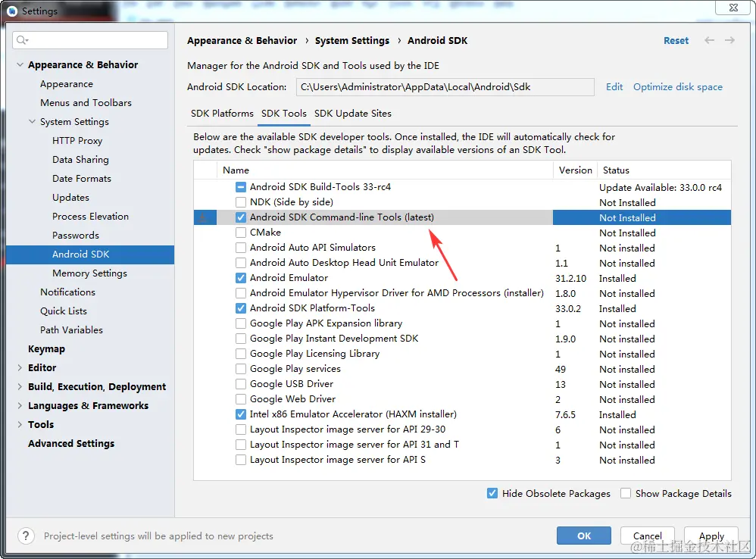Screen dimensions: 756x559
Task: Select HTTP Proxy in the tree
Action: (x=77, y=141)
